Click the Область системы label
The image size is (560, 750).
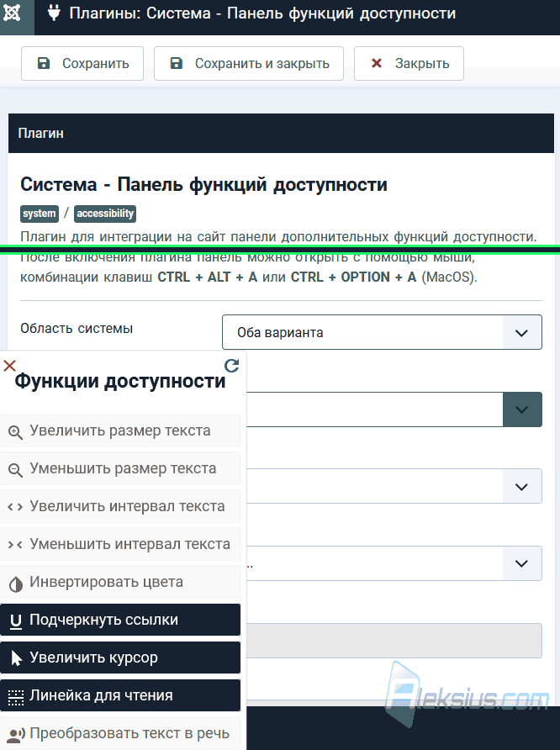pyautogui.click(x=77, y=329)
